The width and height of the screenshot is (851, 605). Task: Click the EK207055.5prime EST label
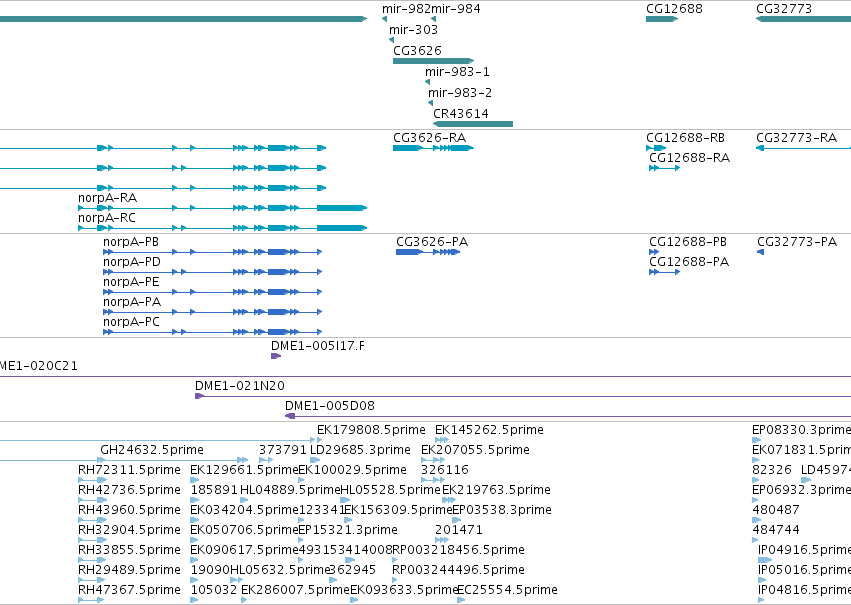pyautogui.click(x=475, y=450)
